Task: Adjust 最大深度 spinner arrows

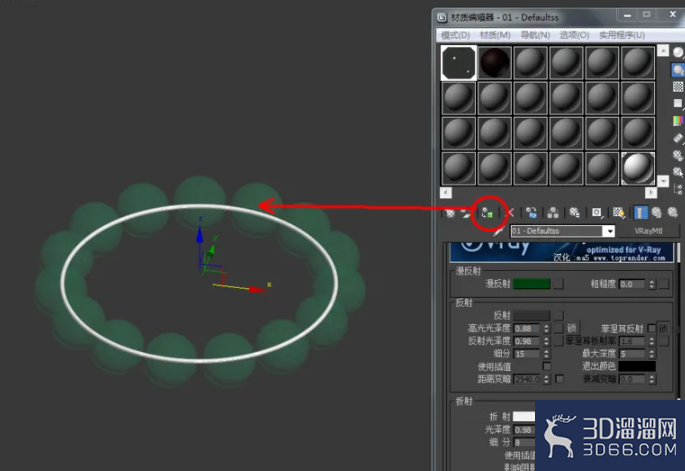Action: tap(651, 353)
